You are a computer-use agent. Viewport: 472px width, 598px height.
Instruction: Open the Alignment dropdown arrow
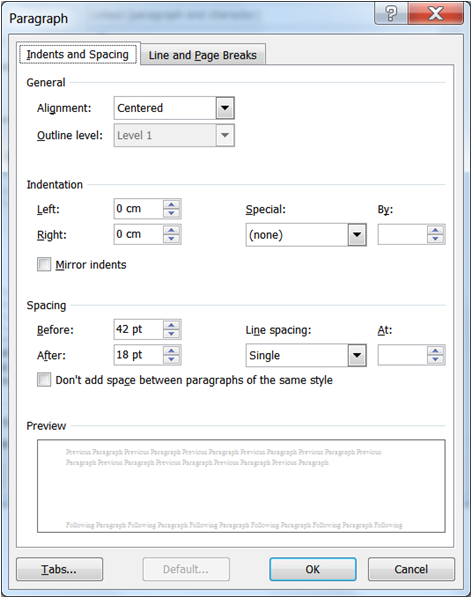[x=225, y=108]
